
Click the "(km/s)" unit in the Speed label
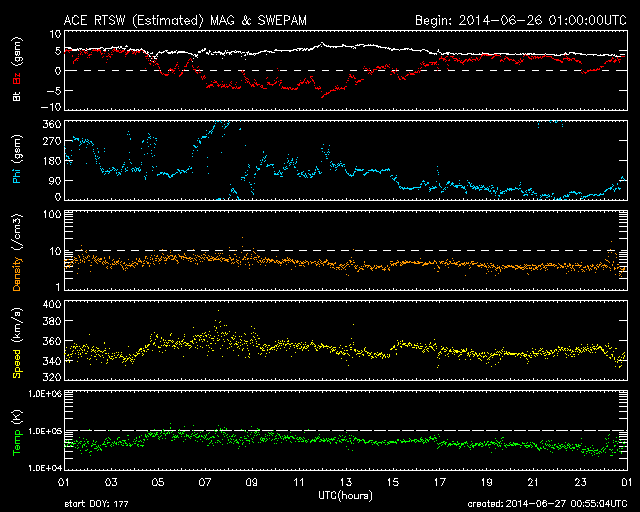(17, 324)
